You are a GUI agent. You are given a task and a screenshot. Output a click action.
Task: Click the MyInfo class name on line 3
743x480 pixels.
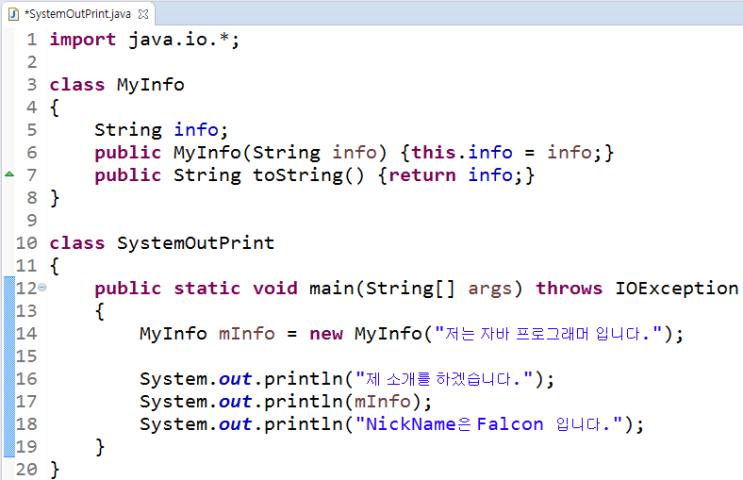pyautogui.click(x=150, y=85)
